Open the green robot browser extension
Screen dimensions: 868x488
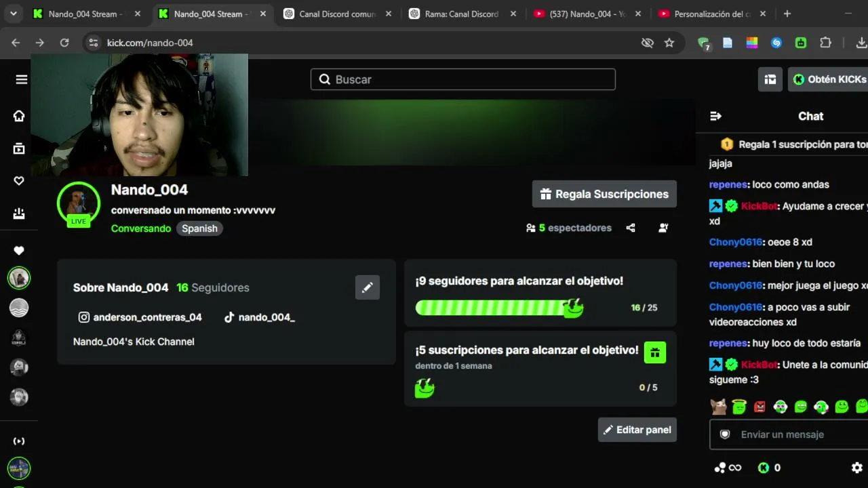(801, 43)
